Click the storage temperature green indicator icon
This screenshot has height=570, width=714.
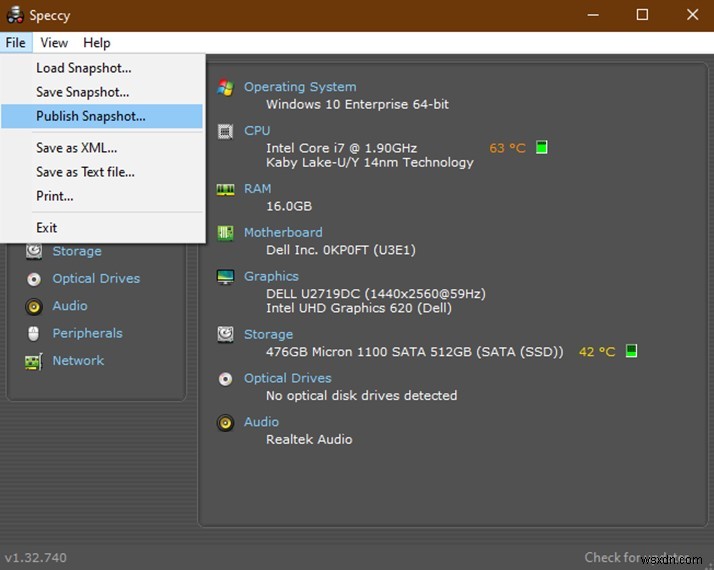(631, 351)
